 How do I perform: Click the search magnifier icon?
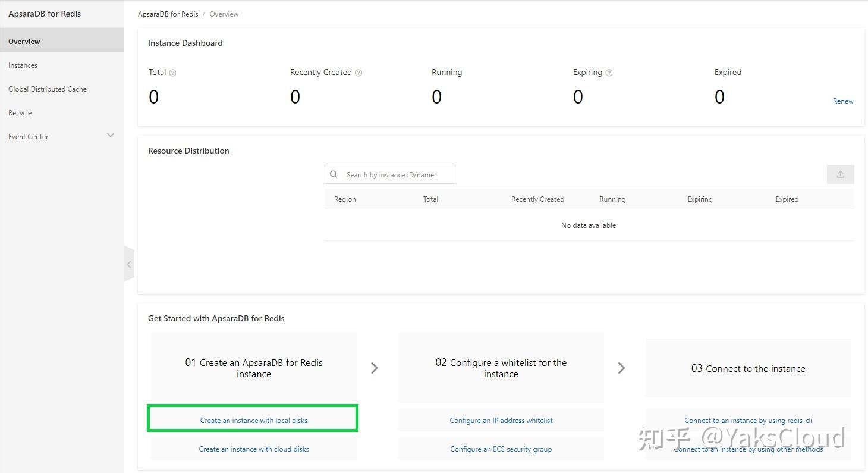click(x=334, y=174)
